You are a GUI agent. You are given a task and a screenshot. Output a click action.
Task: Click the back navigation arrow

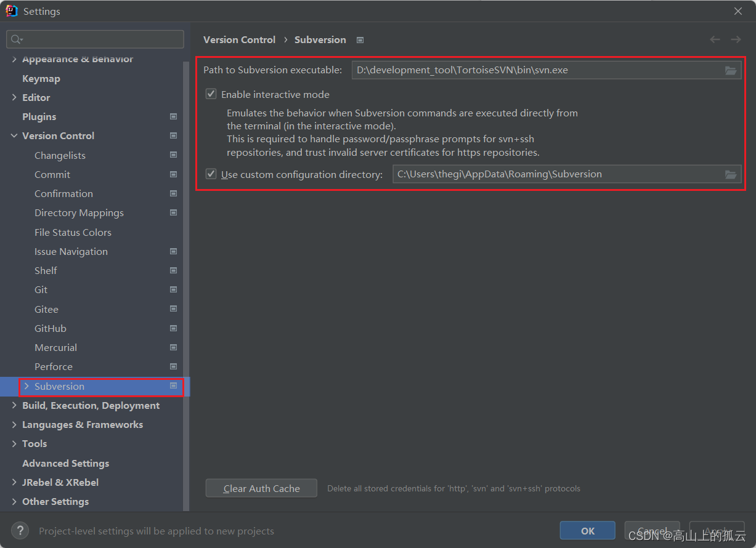click(x=715, y=39)
